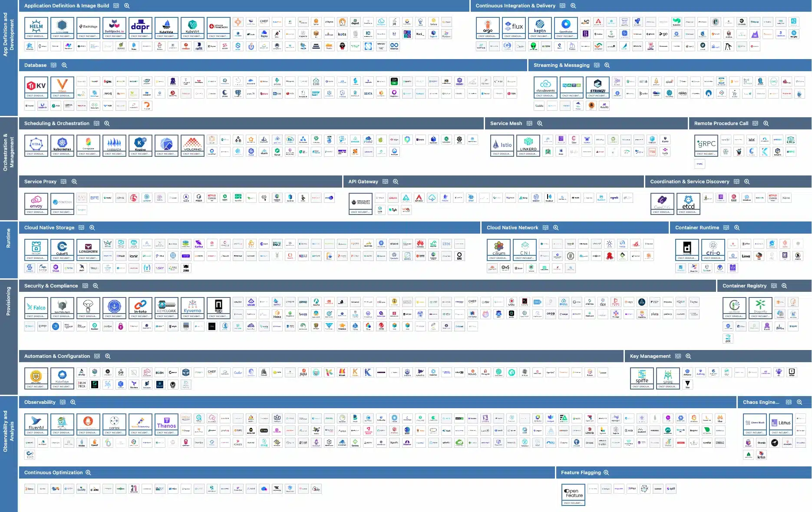This screenshot has width=812, height=512.
Task: Open the cortex project card
Action: [114, 424]
